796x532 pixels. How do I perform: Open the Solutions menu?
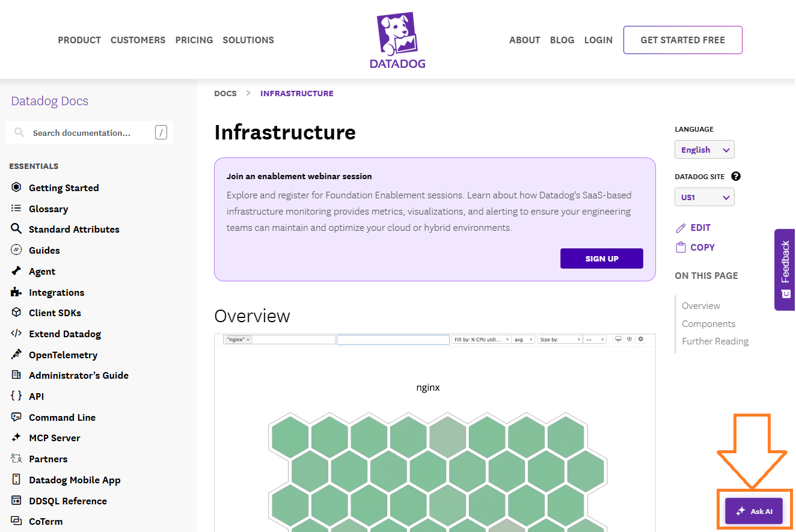[x=248, y=40]
